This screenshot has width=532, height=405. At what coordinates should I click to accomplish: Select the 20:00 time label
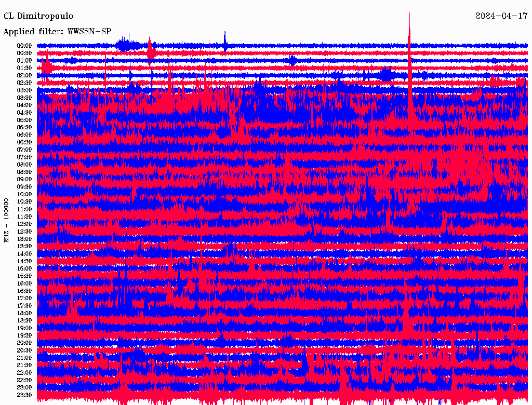[x=24, y=343]
